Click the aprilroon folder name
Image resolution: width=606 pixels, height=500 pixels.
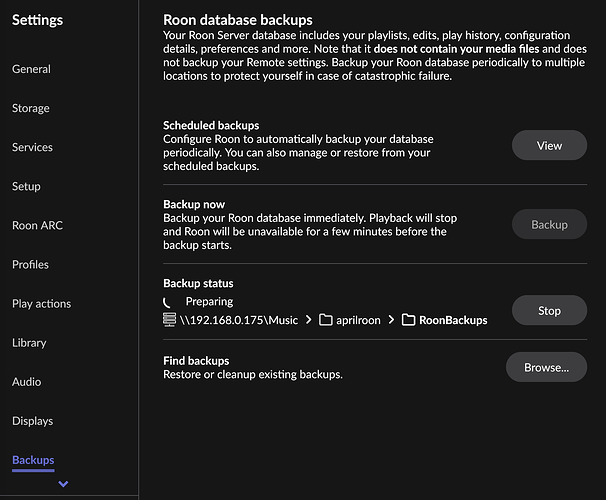click(x=358, y=320)
